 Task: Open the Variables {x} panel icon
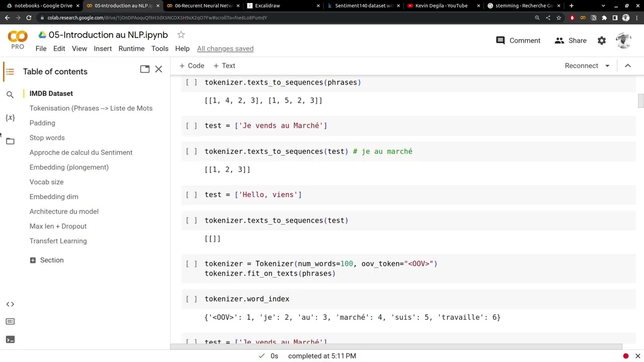pos(10,118)
